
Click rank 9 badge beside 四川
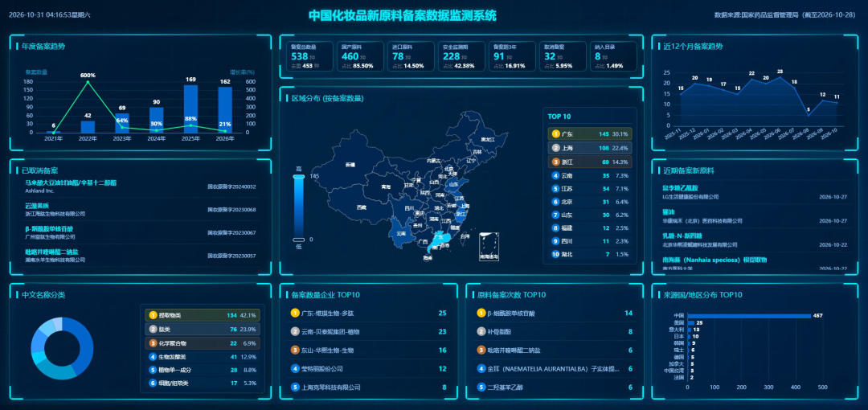tap(556, 241)
